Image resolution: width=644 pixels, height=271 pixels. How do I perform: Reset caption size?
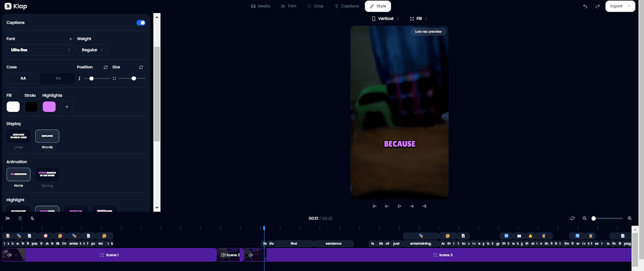tap(141, 67)
